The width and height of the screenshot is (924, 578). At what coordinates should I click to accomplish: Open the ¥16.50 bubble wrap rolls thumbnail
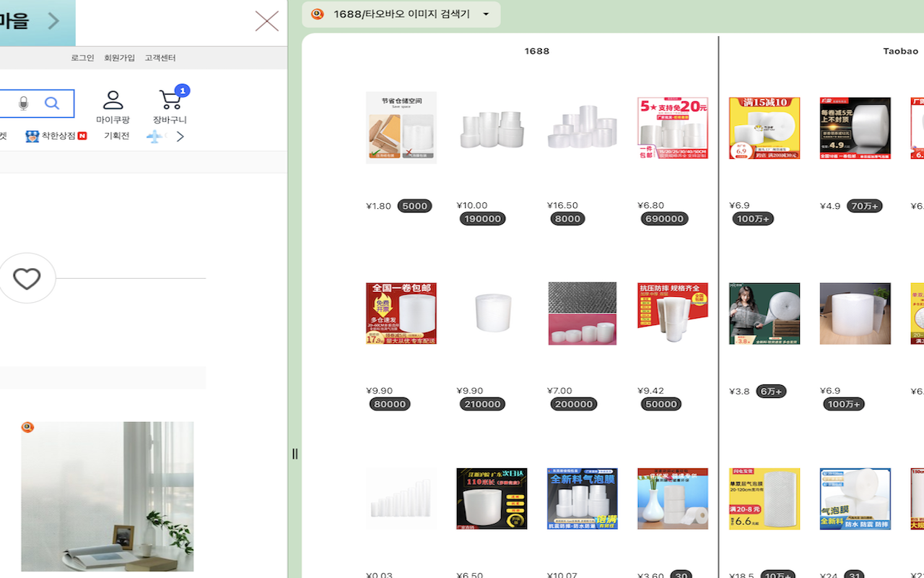[583, 128]
